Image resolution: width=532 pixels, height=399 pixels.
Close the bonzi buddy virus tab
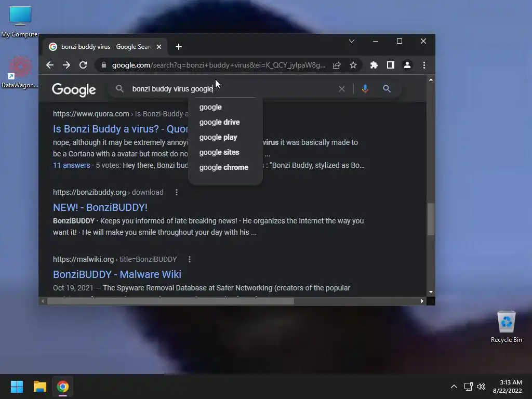pos(159,47)
